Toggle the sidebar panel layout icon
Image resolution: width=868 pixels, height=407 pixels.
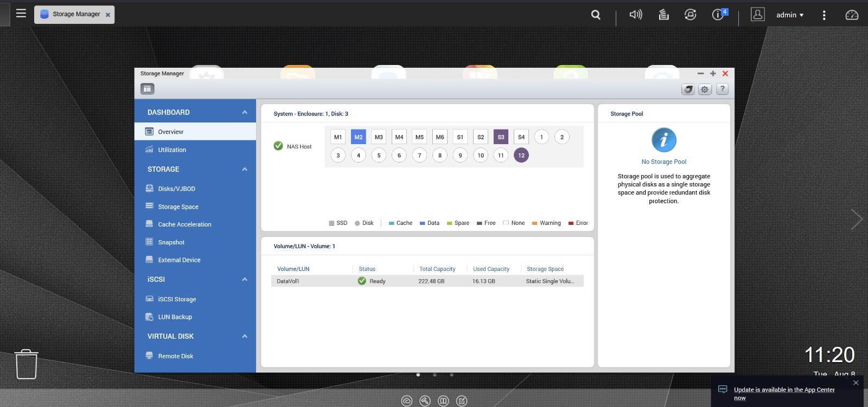click(x=147, y=89)
